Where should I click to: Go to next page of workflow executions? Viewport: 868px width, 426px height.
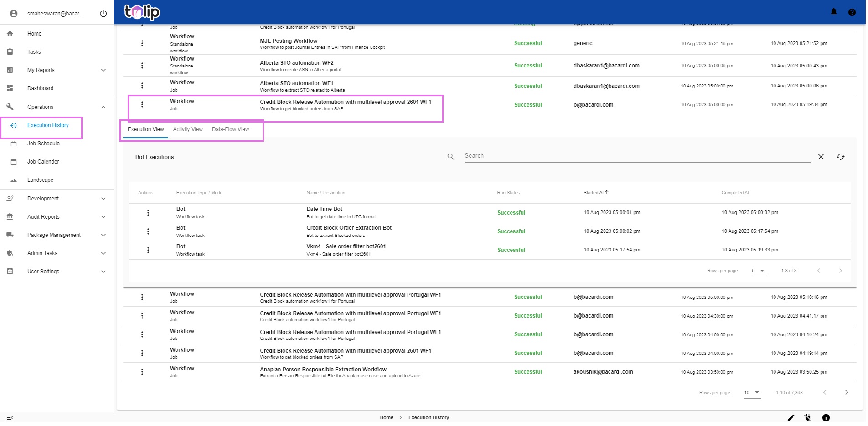click(x=847, y=392)
